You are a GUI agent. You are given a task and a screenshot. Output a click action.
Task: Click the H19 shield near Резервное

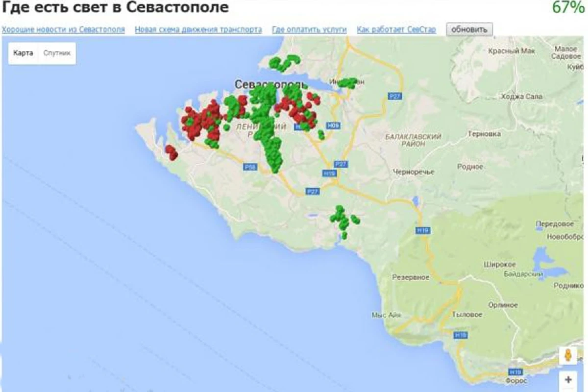click(422, 229)
